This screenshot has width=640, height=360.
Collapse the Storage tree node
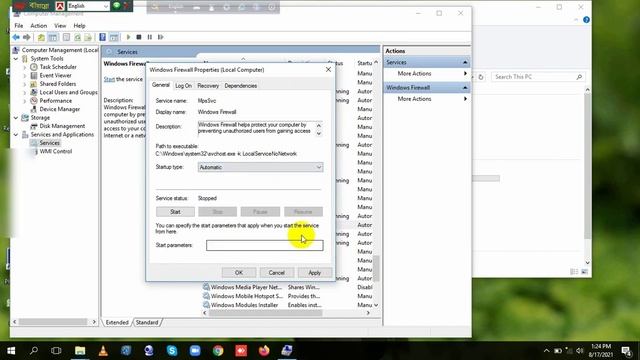tap(16, 118)
